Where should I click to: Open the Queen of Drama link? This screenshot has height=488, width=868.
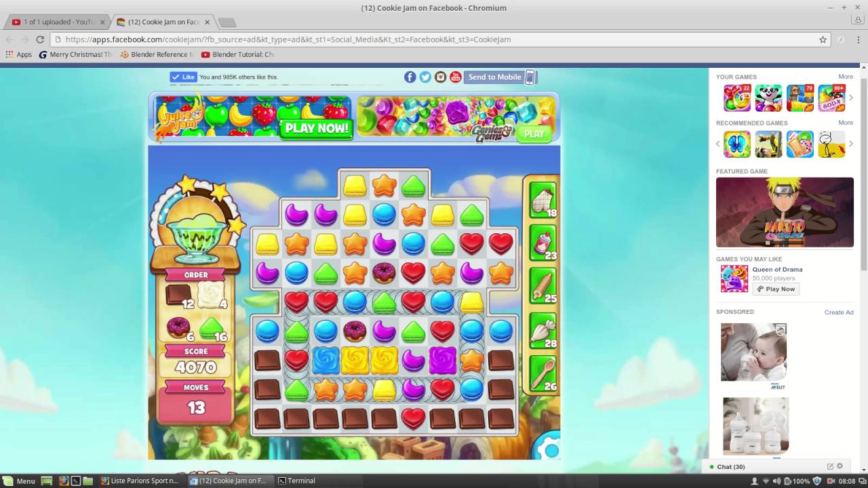(x=777, y=269)
